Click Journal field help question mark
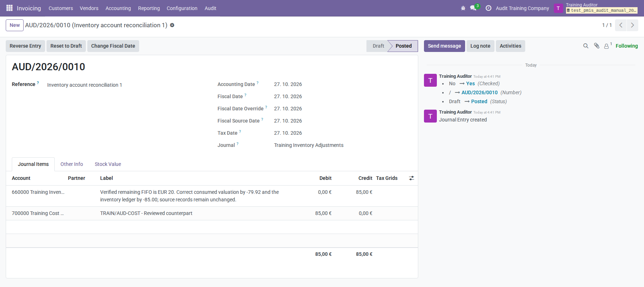This screenshot has height=287, width=644. [238, 144]
